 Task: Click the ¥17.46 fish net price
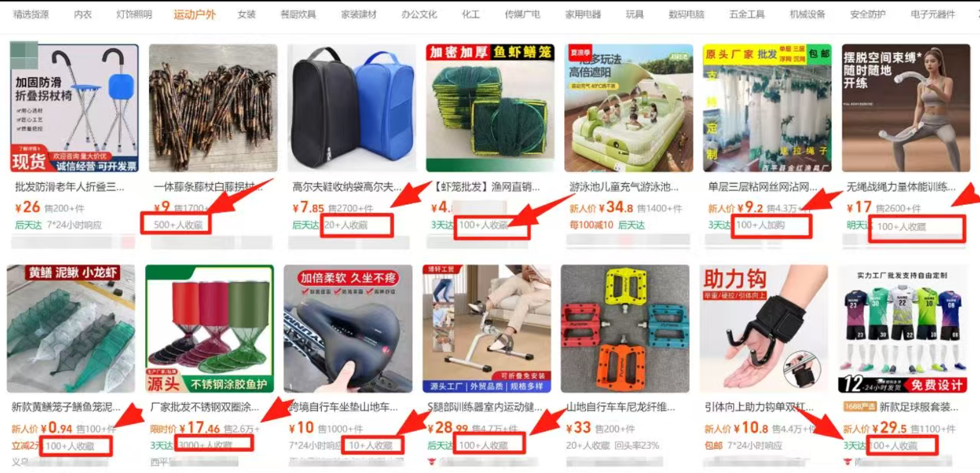click(x=199, y=429)
